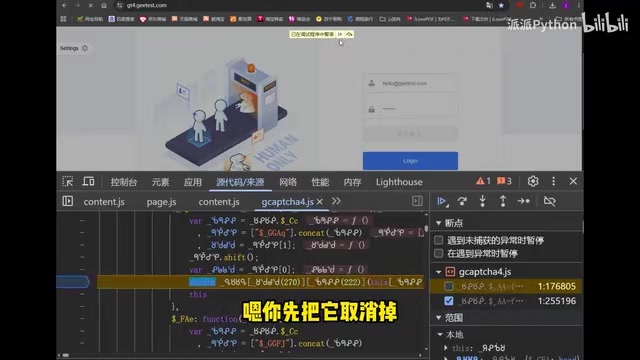Switch to 元素 elements tab

point(160,182)
